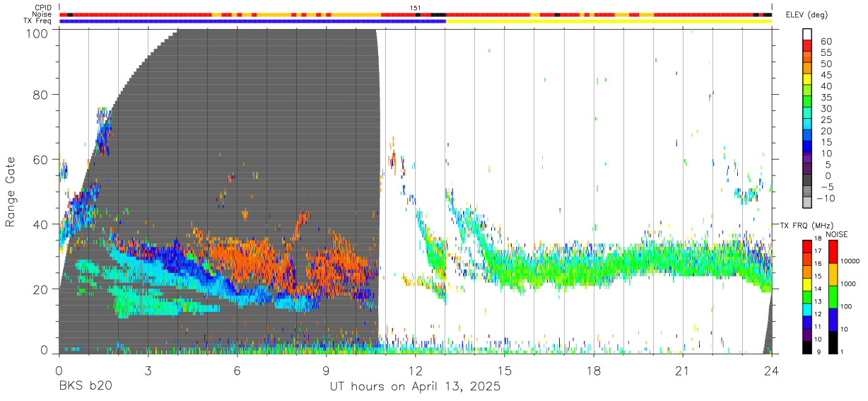Click the red top segment of TX FRQ colorbar
This screenshot has height=401, width=868.
coord(807,247)
